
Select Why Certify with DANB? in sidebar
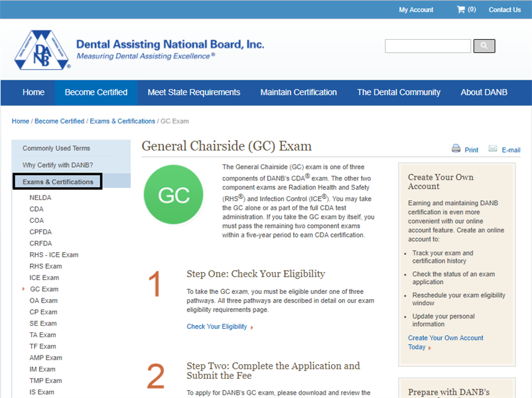58,165
